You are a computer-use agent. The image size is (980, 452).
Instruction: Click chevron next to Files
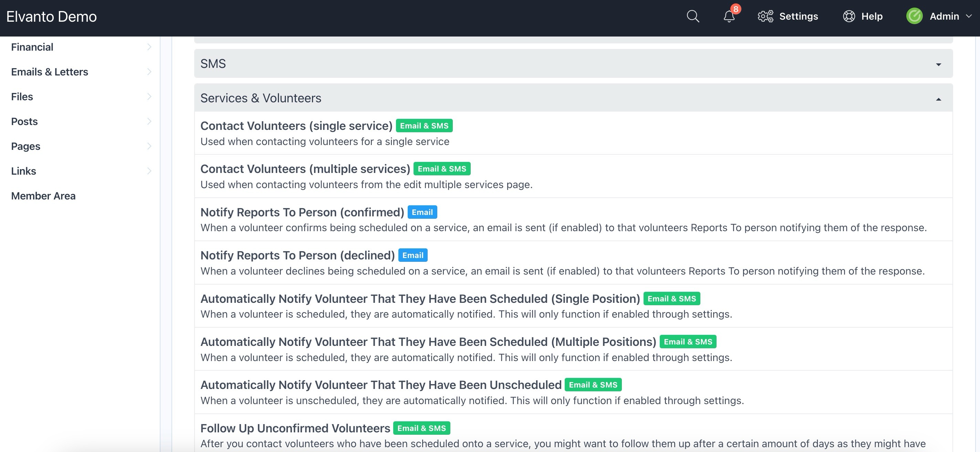[149, 96]
